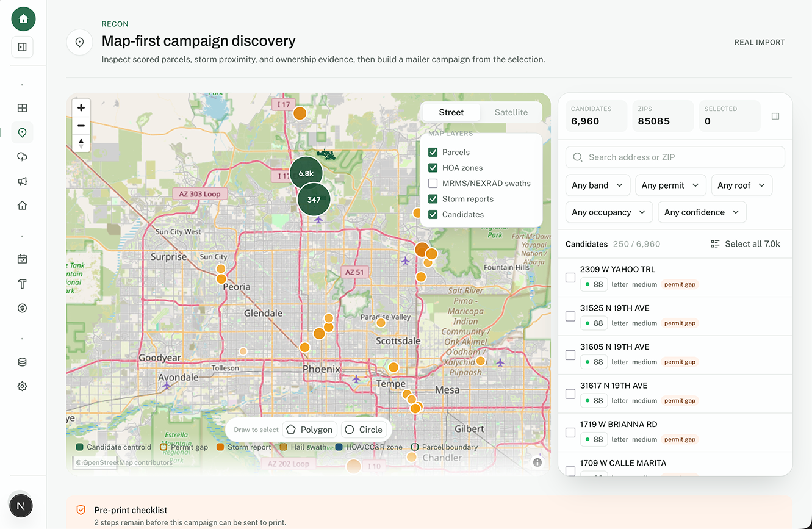The width and height of the screenshot is (812, 529).
Task: Click the Hail swath legend swatch
Action: [284, 447]
